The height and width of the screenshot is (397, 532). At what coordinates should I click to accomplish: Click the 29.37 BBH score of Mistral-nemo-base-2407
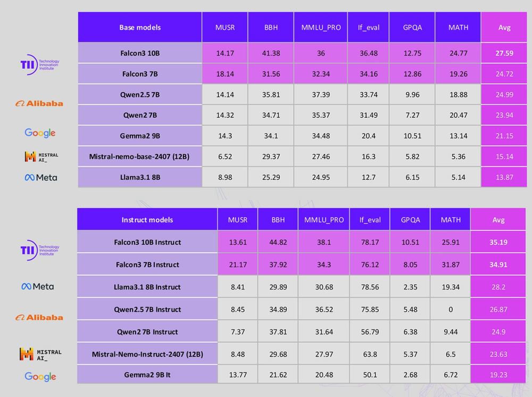[x=271, y=157]
